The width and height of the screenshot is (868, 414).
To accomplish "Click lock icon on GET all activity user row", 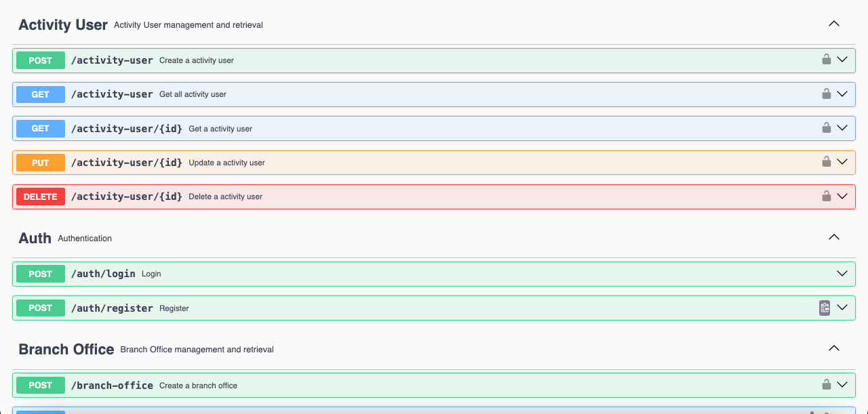I will [x=826, y=94].
